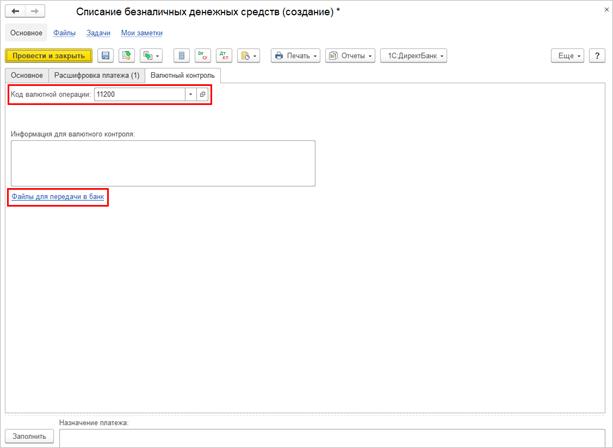This screenshot has height=448, width=613.
Task: Click the back navigation arrow
Action: (15, 11)
